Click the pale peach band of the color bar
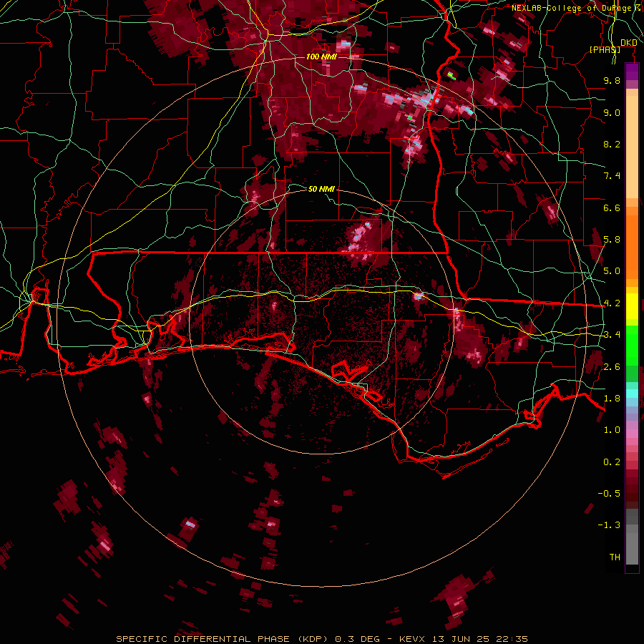Viewport: 644px width, 644px height. click(632, 147)
